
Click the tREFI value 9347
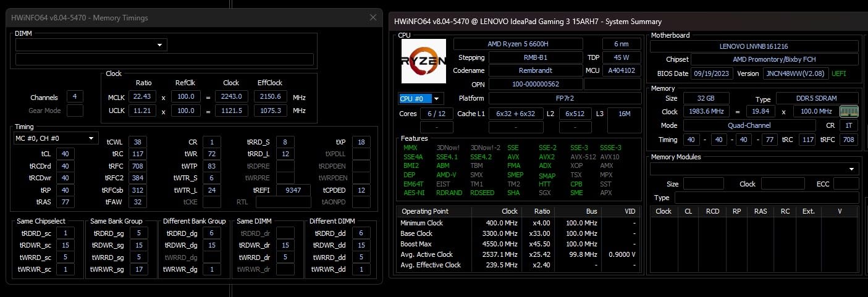293,190
